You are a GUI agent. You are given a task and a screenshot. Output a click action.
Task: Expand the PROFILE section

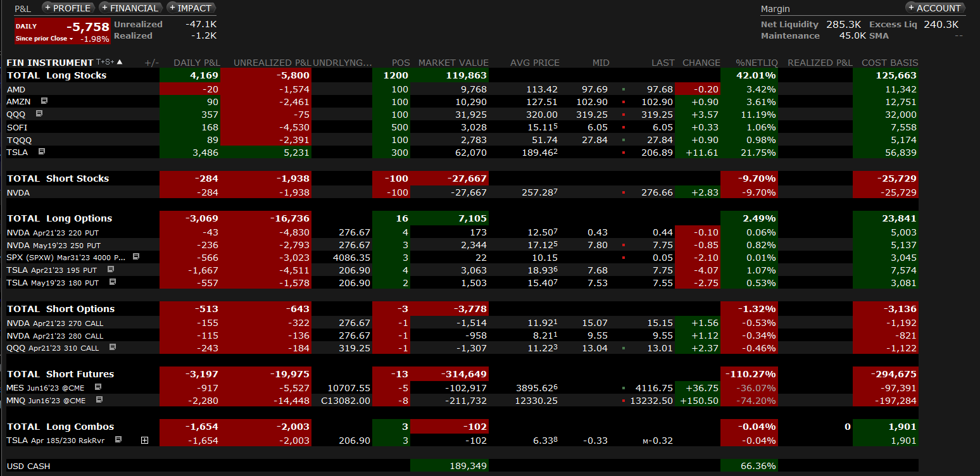pyautogui.click(x=68, y=8)
